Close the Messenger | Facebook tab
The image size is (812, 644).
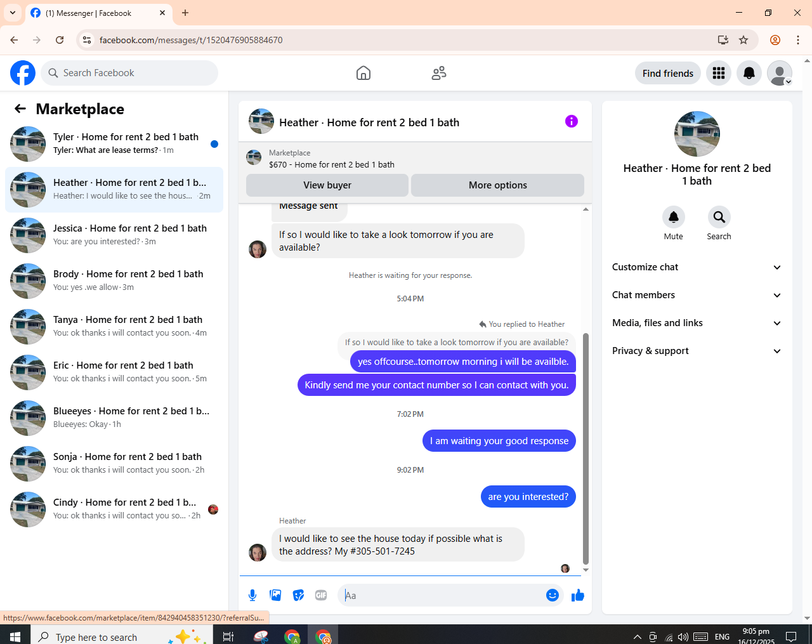162,13
